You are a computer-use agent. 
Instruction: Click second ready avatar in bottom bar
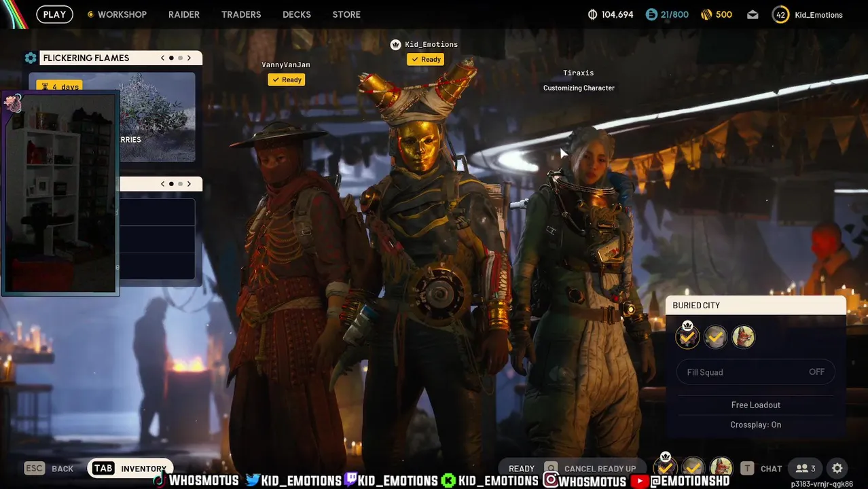[x=693, y=467]
